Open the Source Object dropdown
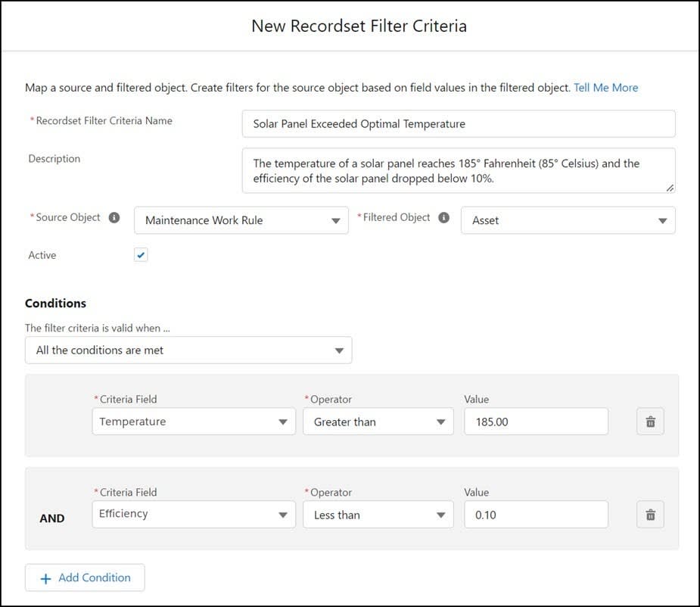This screenshot has width=700, height=607. point(241,221)
